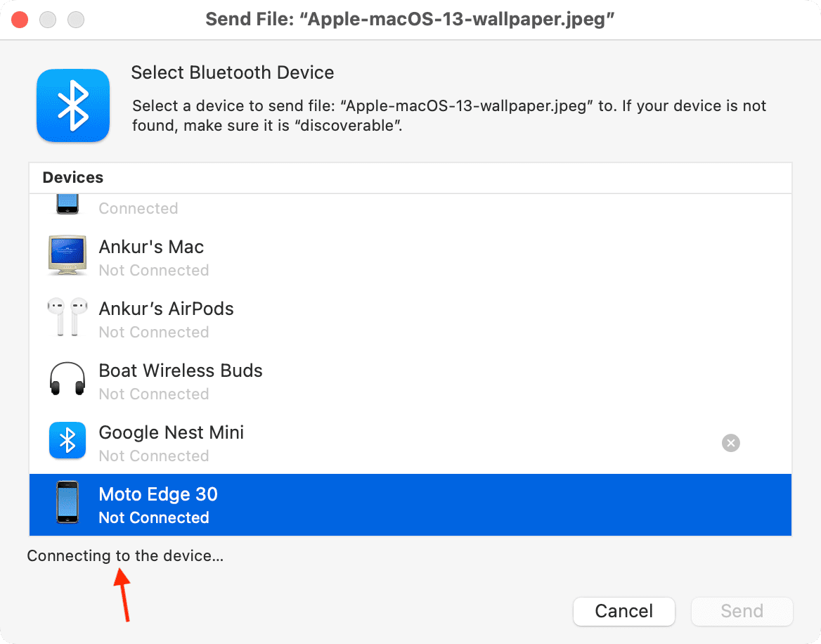Click the headphones icon for Boat Wireless Buds
The width and height of the screenshot is (821, 644).
pyautogui.click(x=67, y=378)
